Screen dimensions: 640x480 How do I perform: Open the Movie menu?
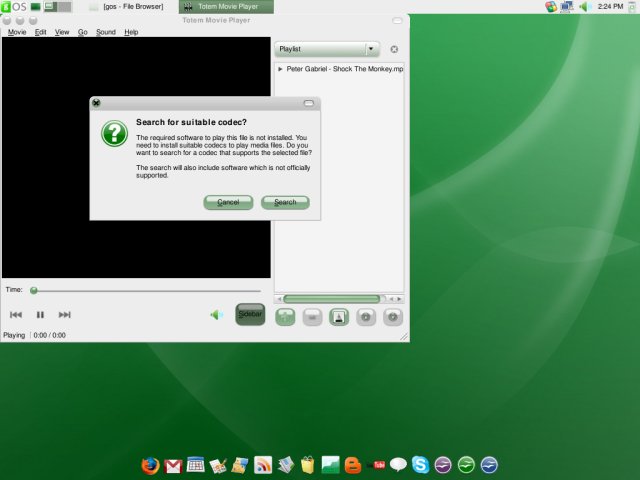click(x=17, y=32)
